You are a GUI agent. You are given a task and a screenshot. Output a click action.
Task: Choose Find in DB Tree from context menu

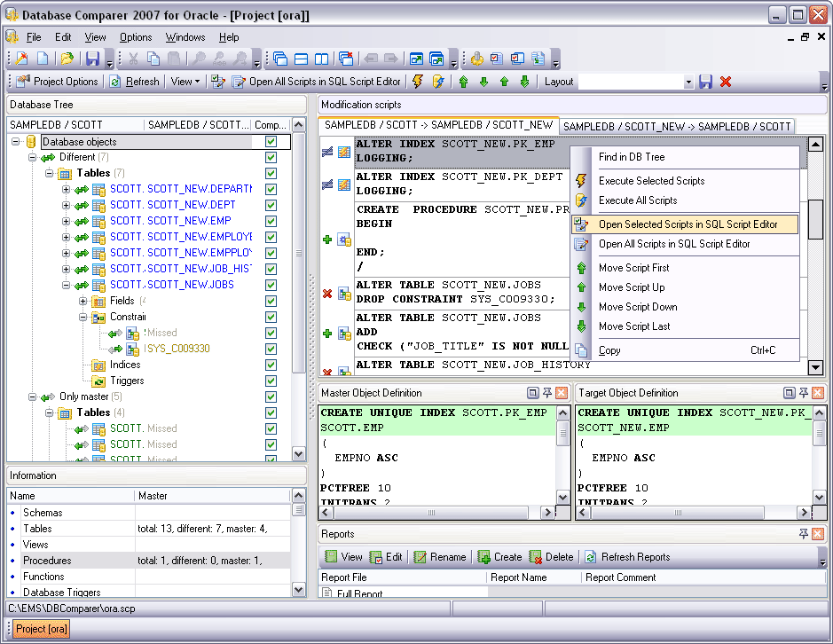pyautogui.click(x=685, y=157)
